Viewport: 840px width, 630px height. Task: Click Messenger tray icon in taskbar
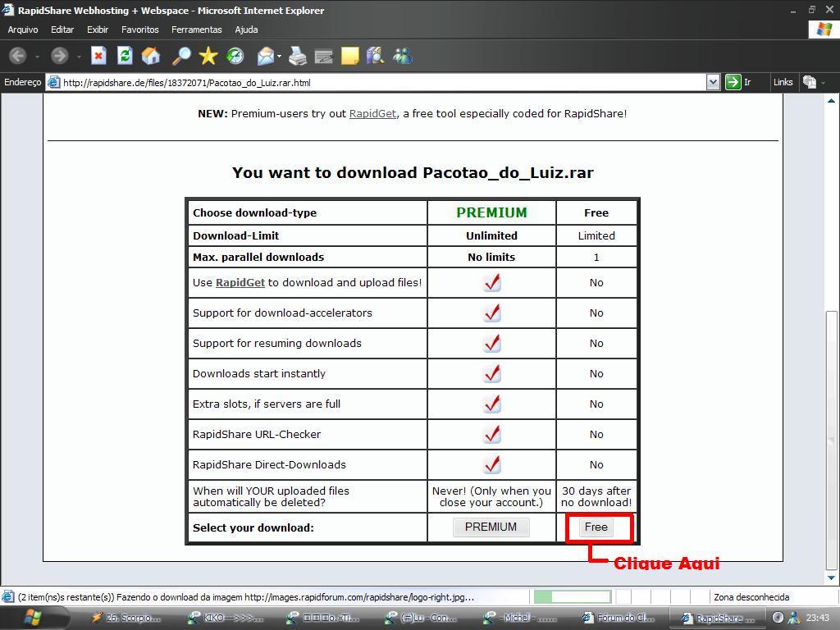click(794, 618)
